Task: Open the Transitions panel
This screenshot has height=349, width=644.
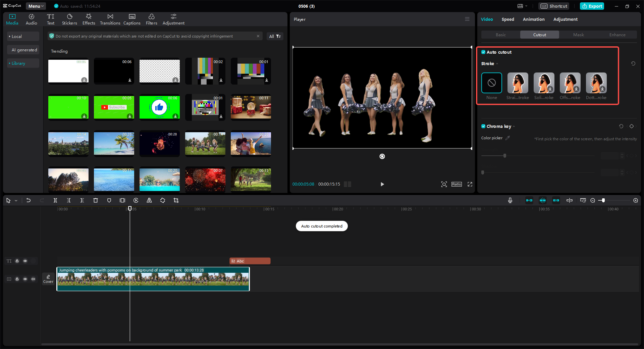Action: 110,19
